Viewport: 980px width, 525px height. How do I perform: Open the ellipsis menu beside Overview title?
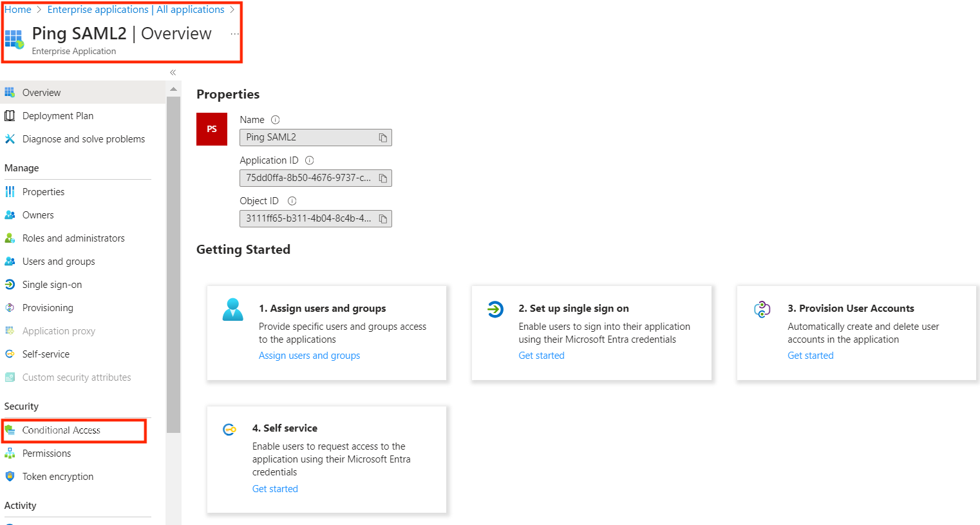[x=234, y=34]
